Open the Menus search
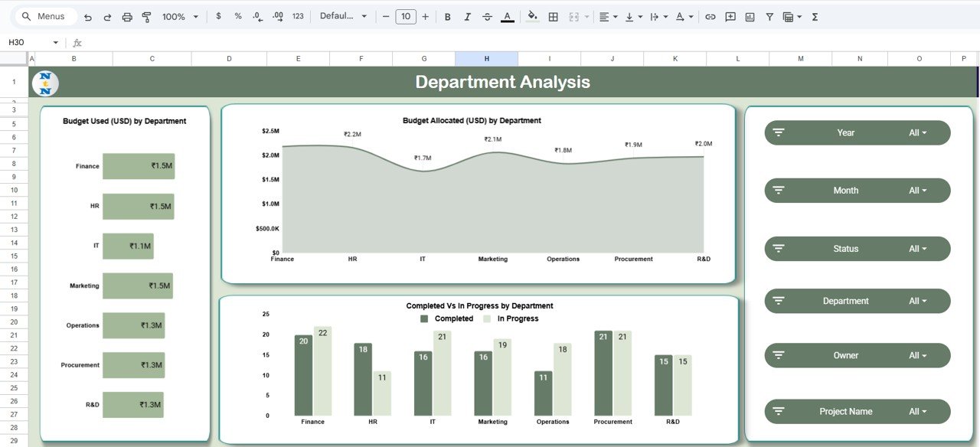Image resolution: width=980 pixels, height=447 pixels. [42, 16]
